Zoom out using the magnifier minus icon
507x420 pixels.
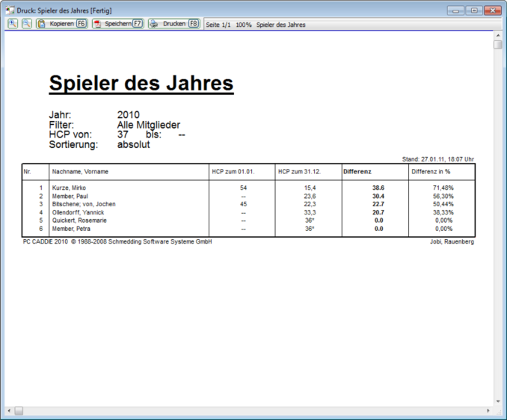tap(27, 24)
